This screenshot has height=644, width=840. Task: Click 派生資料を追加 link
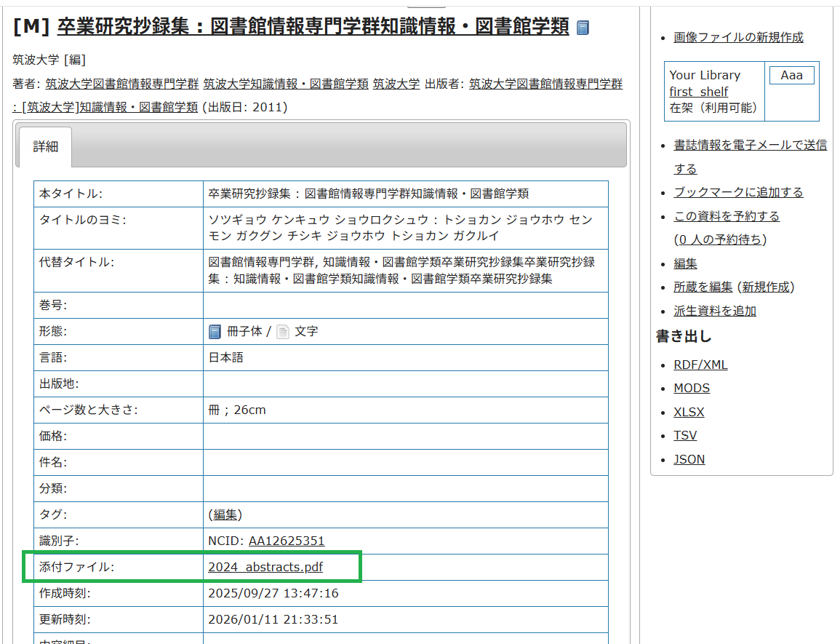pos(715,311)
